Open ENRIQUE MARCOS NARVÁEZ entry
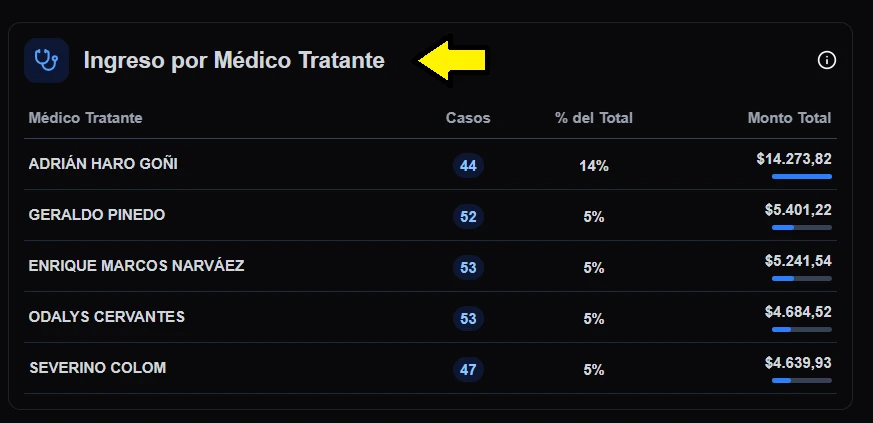Screen dimensions: 873x423 (x=137, y=265)
